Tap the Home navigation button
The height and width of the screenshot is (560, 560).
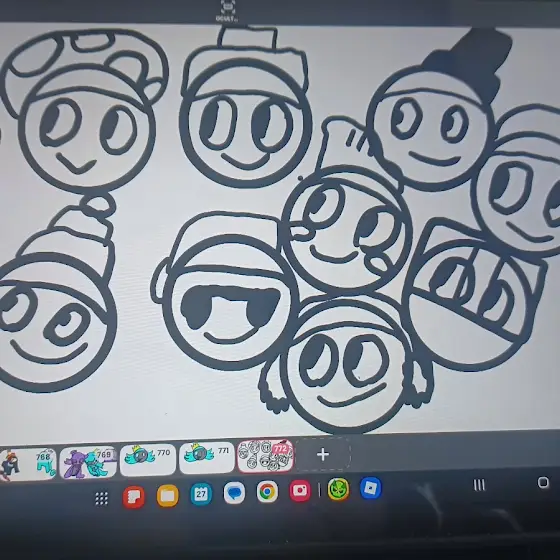click(x=543, y=482)
